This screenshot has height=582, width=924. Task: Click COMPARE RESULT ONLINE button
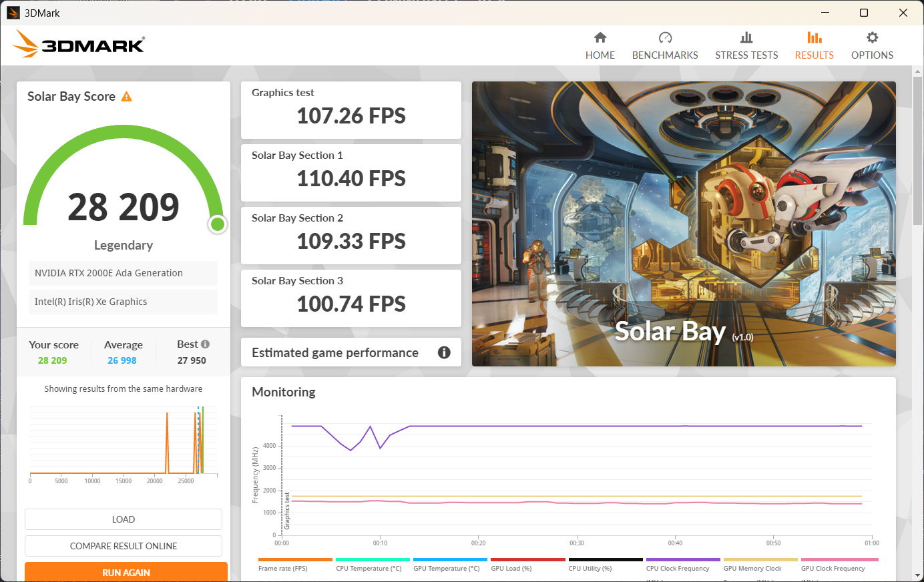pyautogui.click(x=124, y=546)
